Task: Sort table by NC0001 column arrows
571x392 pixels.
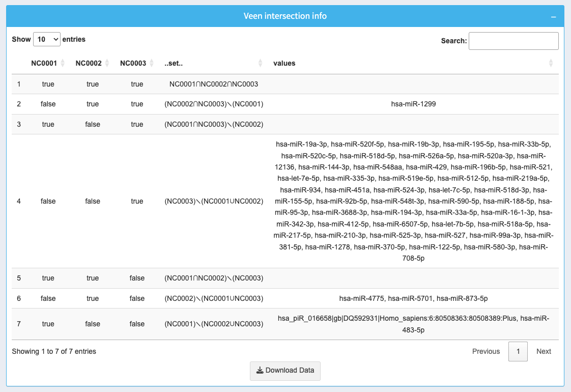Action: [63, 64]
